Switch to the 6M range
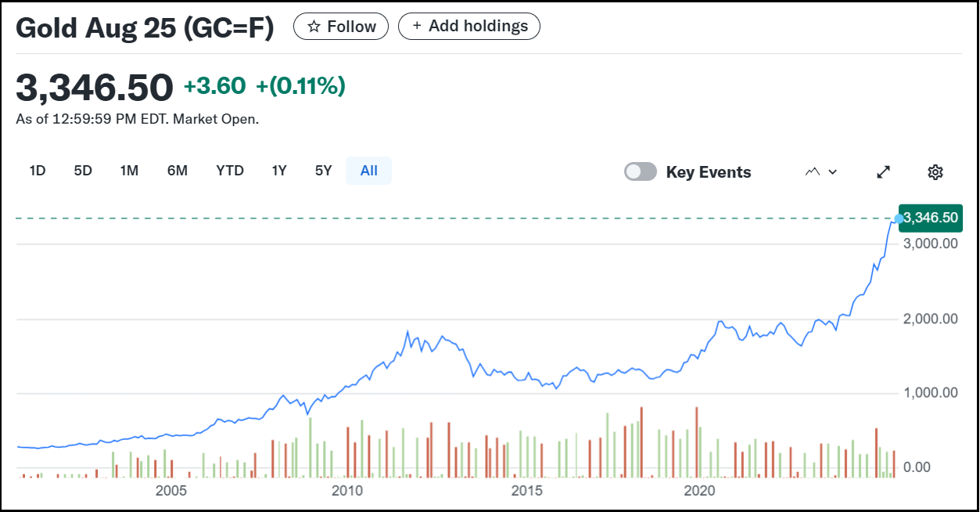 pyautogui.click(x=178, y=171)
